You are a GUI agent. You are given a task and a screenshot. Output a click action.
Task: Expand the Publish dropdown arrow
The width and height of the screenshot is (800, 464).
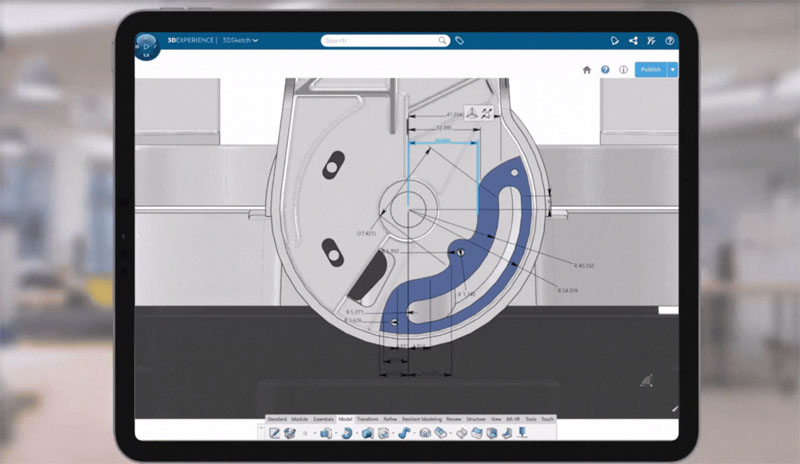click(x=673, y=70)
